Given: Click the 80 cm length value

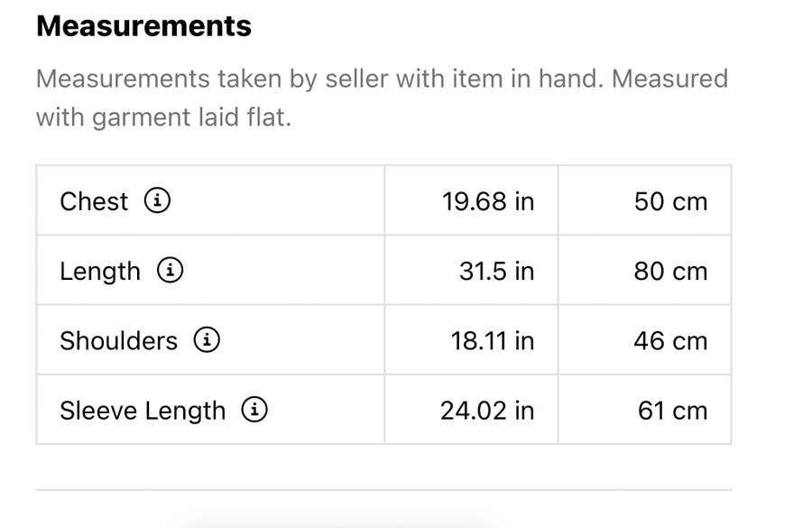Looking at the screenshot, I should pyautogui.click(x=670, y=271).
